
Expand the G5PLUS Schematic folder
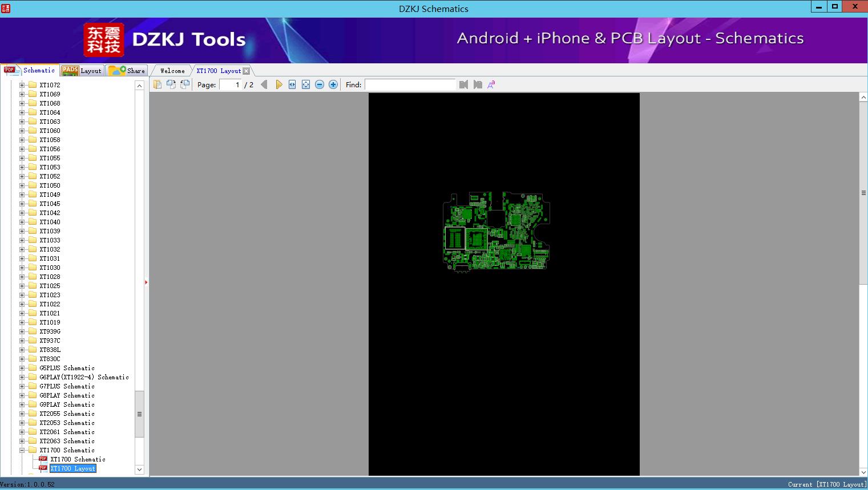click(22, 368)
